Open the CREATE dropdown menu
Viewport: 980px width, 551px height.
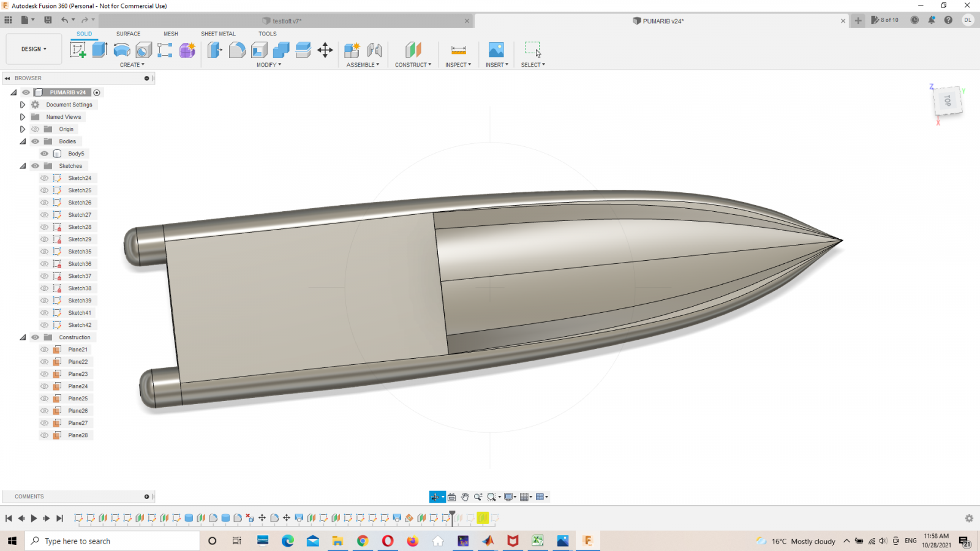point(132,65)
